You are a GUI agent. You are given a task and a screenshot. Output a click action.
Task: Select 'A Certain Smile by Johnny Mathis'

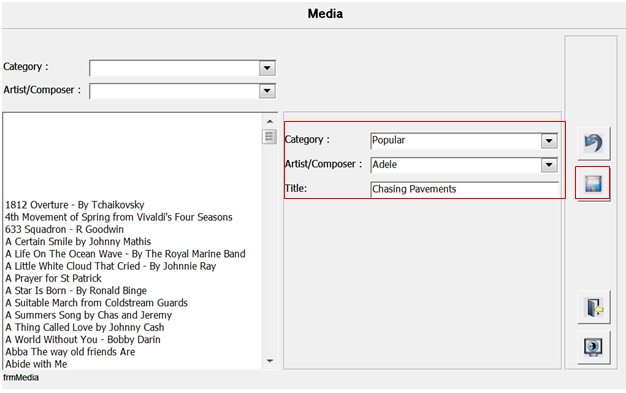[78, 242]
